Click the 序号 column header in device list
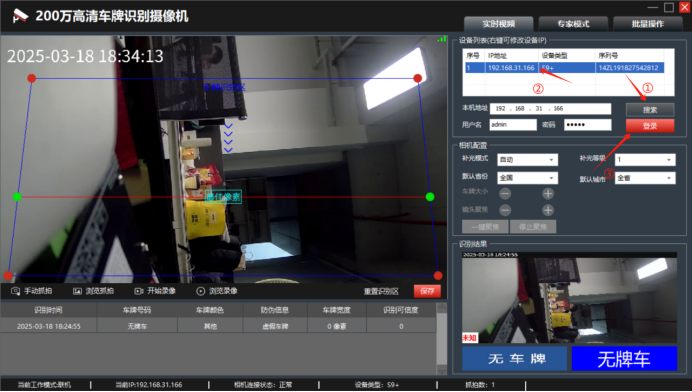The width and height of the screenshot is (692, 392). pos(473,56)
